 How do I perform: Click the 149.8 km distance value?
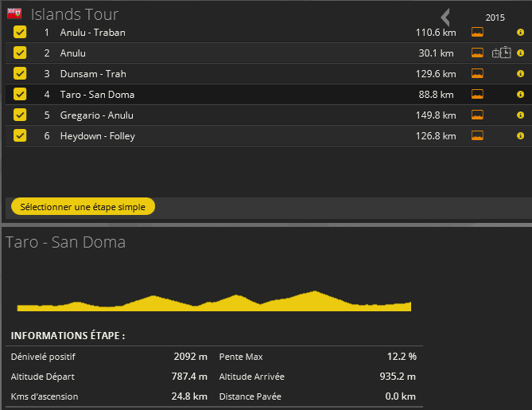click(x=436, y=115)
